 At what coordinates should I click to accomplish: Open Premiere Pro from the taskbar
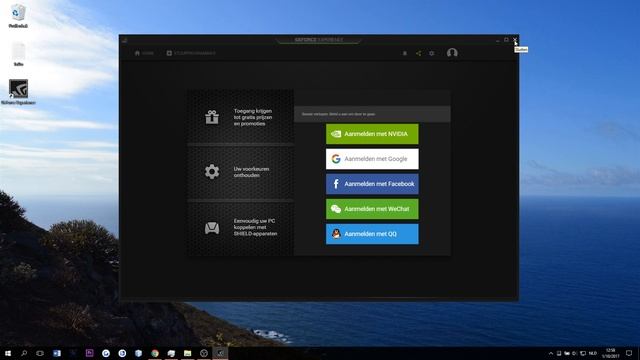(x=89, y=353)
